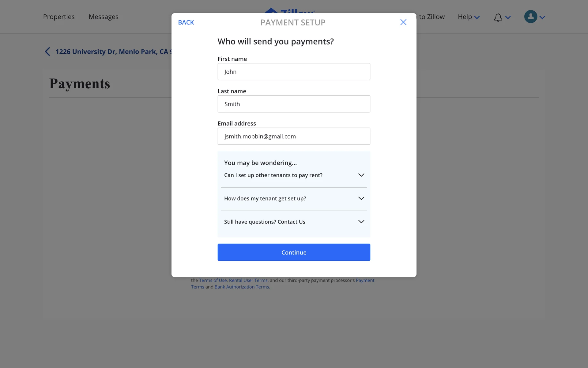Close the Payment Setup dialog
Image resolution: width=588 pixels, height=368 pixels.
[403, 22]
